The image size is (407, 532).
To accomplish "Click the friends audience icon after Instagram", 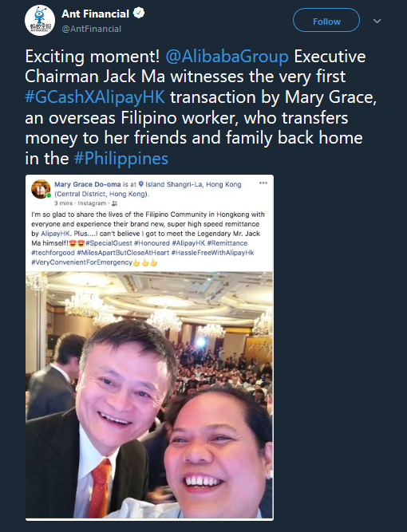I will [114, 203].
